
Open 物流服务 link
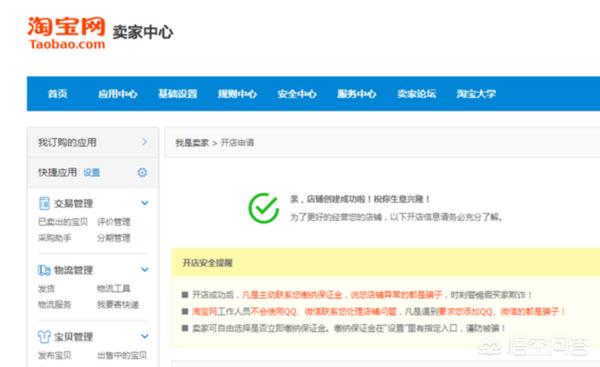pos(55,305)
